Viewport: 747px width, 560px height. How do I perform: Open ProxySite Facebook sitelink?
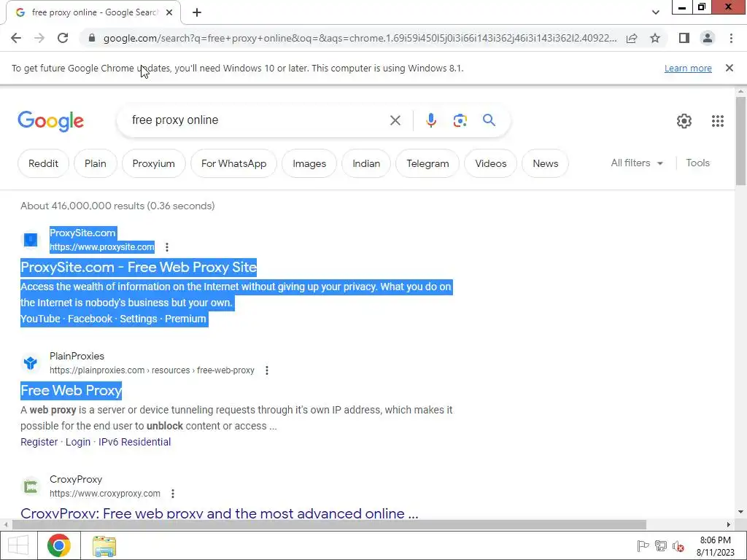coord(90,319)
